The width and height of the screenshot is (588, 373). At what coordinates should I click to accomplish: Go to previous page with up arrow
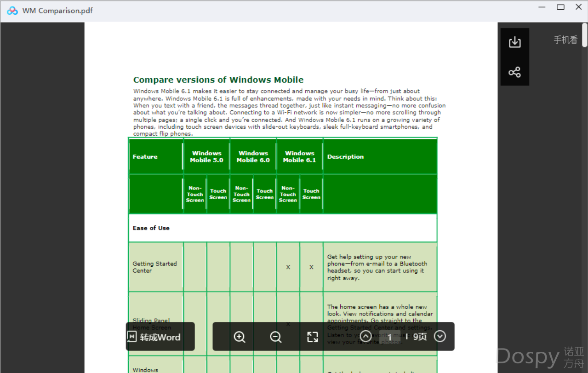(x=366, y=336)
